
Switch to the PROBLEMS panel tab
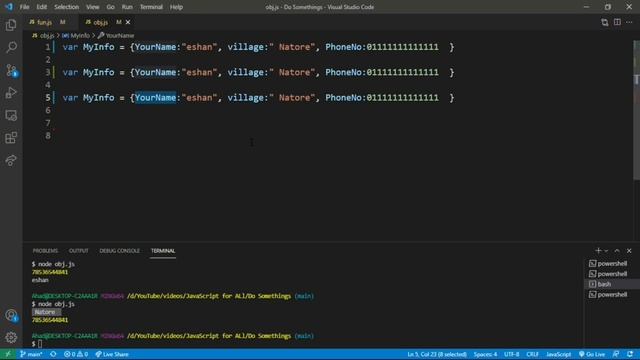pos(45,251)
